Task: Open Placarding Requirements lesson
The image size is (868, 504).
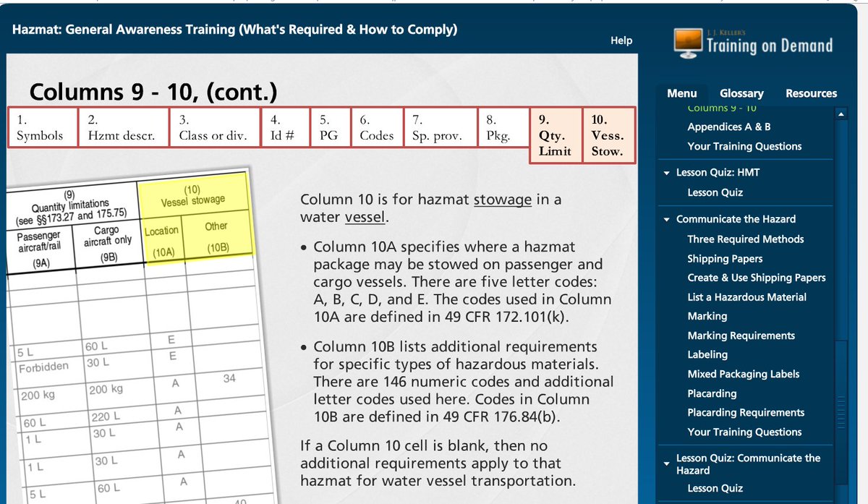Action: pos(746,412)
